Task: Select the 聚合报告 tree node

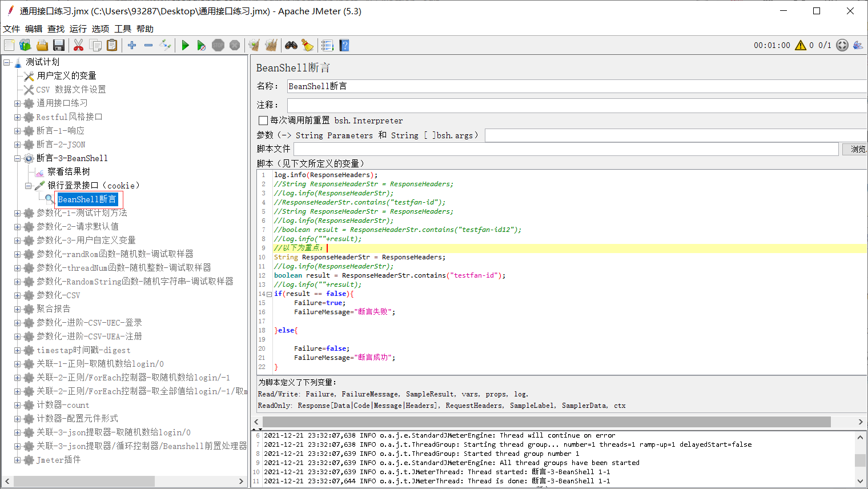Action: point(54,309)
